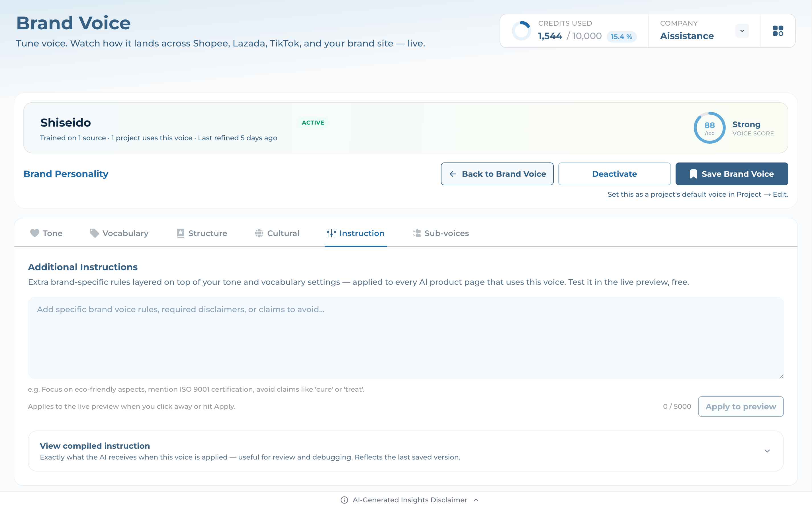Click the info icon beside AI-Generated disclaimer
This screenshot has height=508, width=812.
coord(344,500)
